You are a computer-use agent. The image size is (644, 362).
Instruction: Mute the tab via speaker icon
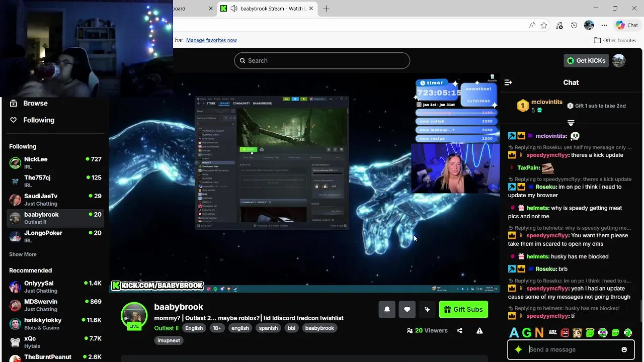coord(234,9)
